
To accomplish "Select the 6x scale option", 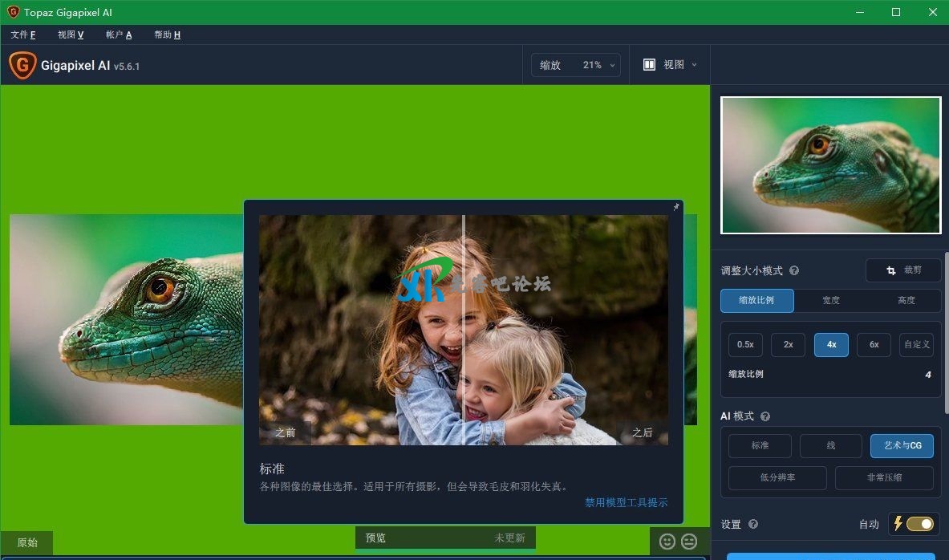I will (874, 345).
